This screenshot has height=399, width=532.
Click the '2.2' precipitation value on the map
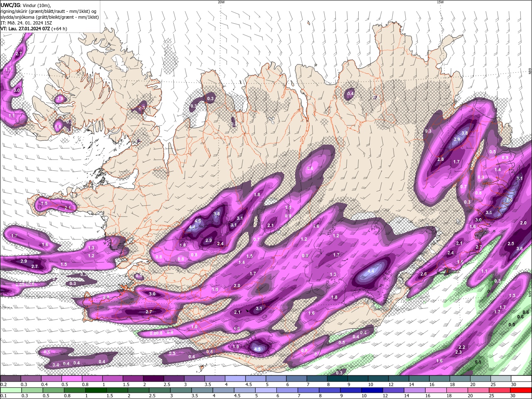461,347
